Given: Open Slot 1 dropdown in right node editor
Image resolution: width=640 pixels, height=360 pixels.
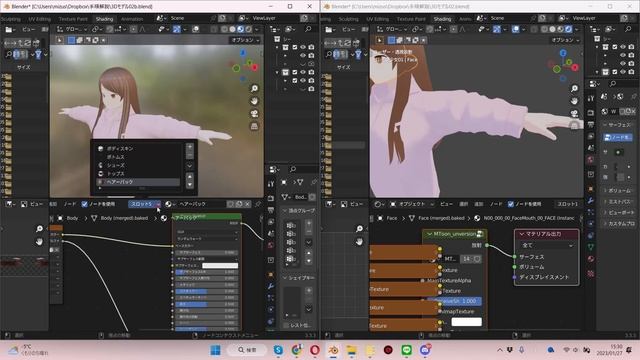Looking at the screenshot, I should pyautogui.click(x=568, y=204).
